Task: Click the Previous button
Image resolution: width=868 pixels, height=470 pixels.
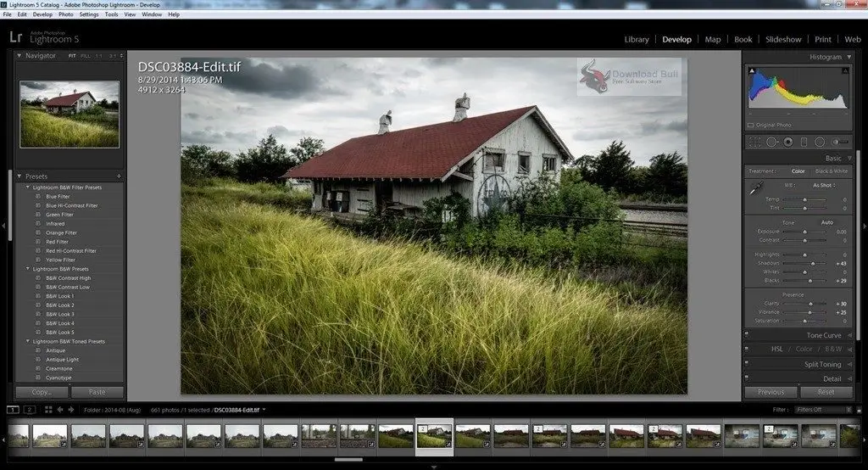Action: (771, 392)
